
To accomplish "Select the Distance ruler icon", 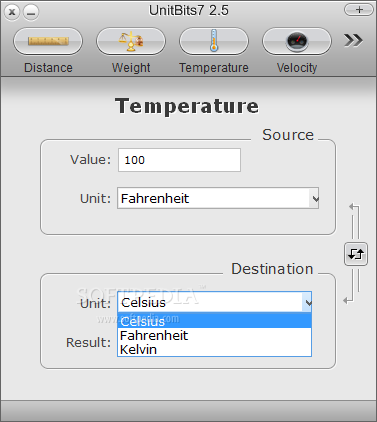I will tap(48, 41).
